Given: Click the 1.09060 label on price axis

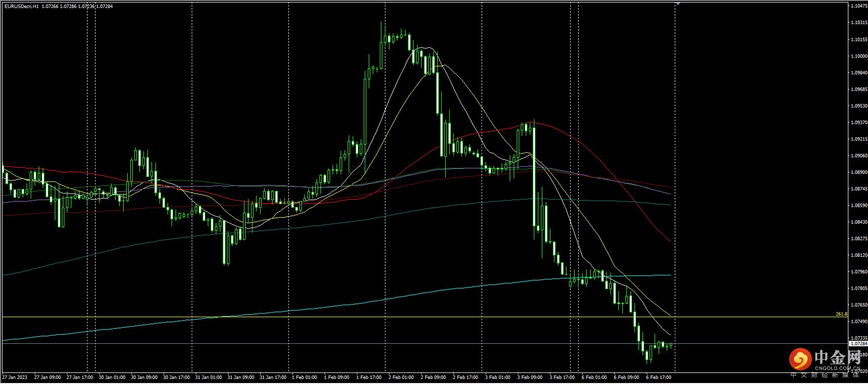Looking at the screenshot, I should 858,156.
